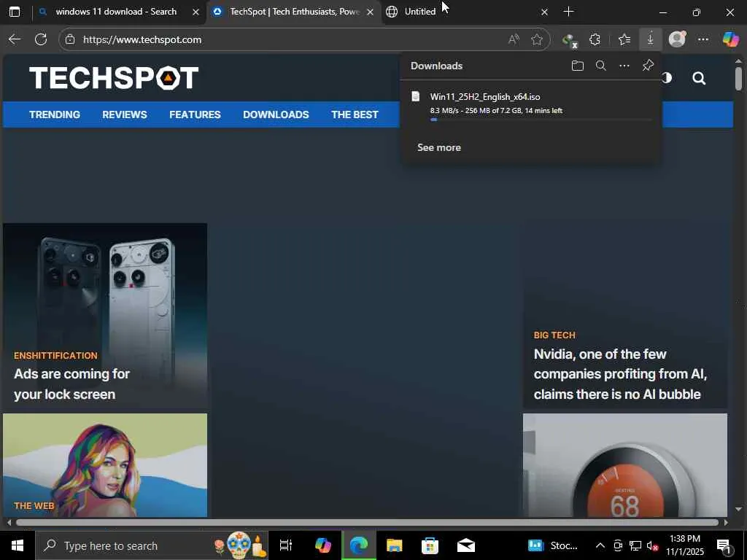Go back with the browser back arrow
The height and width of the screenshot is (560, 747).
tap(15, 39)
